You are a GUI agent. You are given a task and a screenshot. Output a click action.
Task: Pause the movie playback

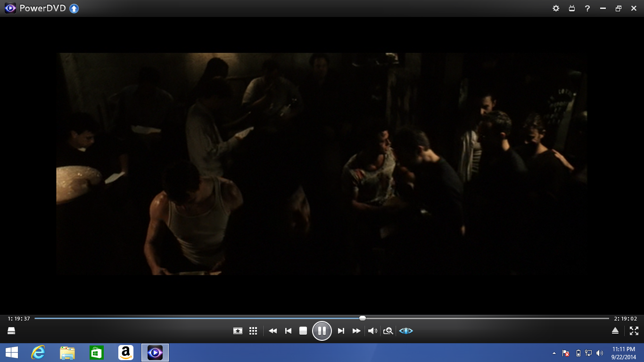point(322,331)
